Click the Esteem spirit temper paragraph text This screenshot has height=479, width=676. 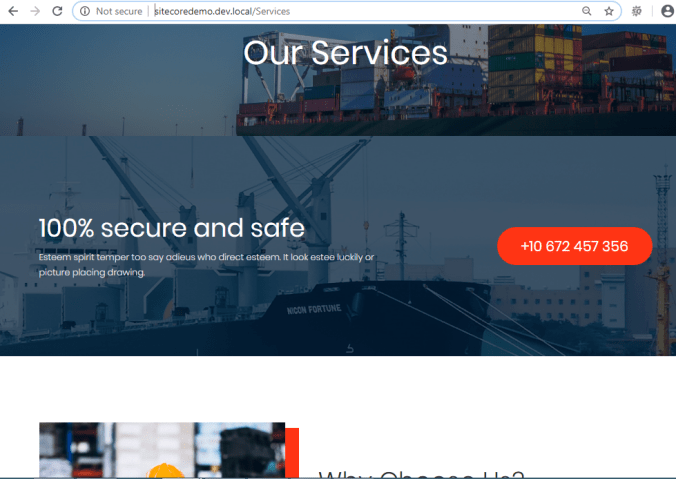click(207, 265)
